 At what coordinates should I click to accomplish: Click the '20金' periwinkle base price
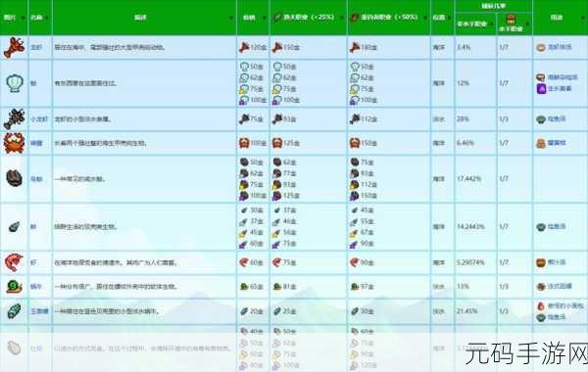256,311
